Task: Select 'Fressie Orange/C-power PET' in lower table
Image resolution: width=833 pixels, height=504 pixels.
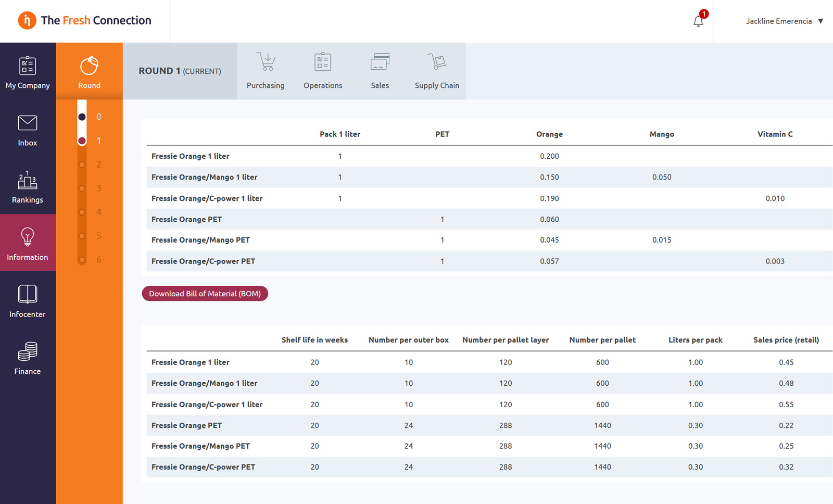Action: [x=489, y=467]
